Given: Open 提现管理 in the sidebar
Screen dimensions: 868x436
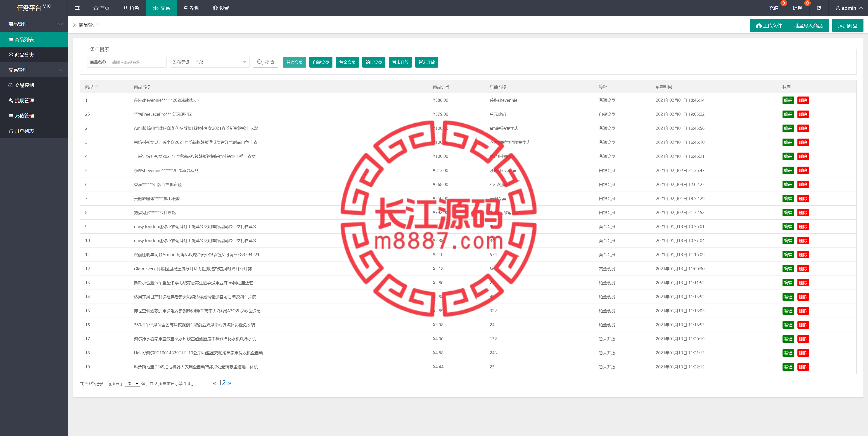Looking at the screenshot, I should click(x=34, y=100).
